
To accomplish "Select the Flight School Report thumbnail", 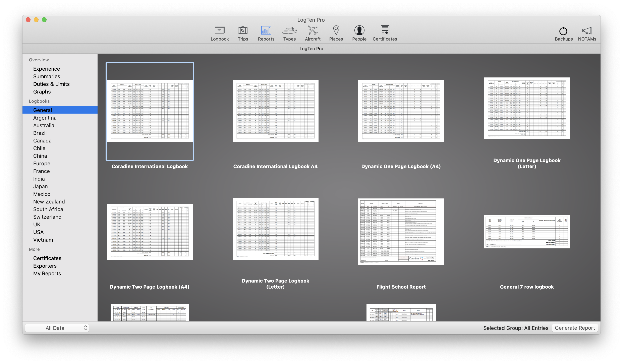I will (401, 232).
